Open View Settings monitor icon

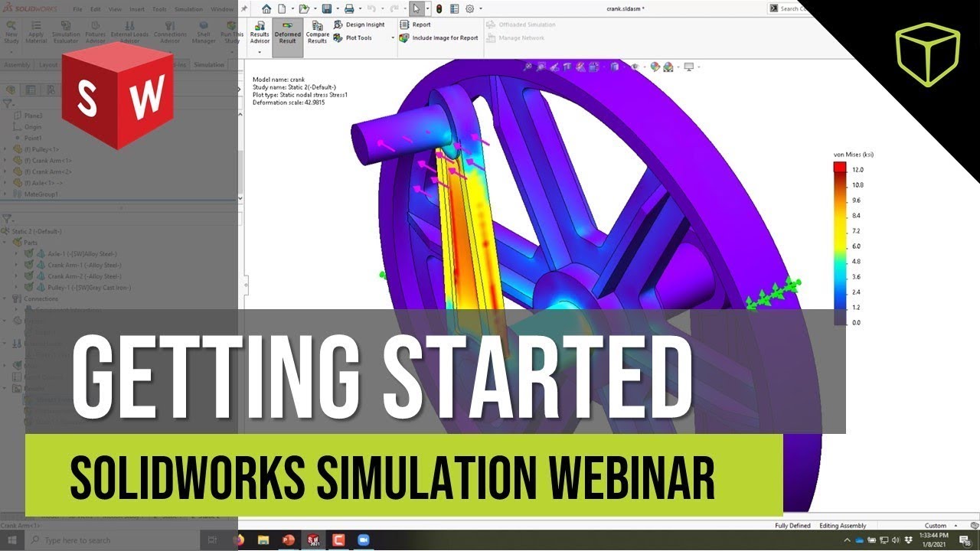click(x=688, y=67)
